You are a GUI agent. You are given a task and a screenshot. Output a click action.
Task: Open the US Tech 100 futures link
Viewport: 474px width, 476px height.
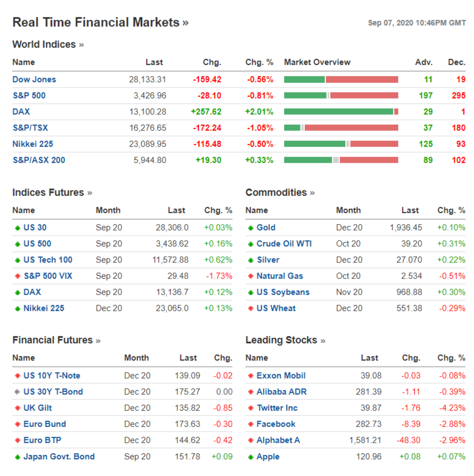(x=48, y=260)
